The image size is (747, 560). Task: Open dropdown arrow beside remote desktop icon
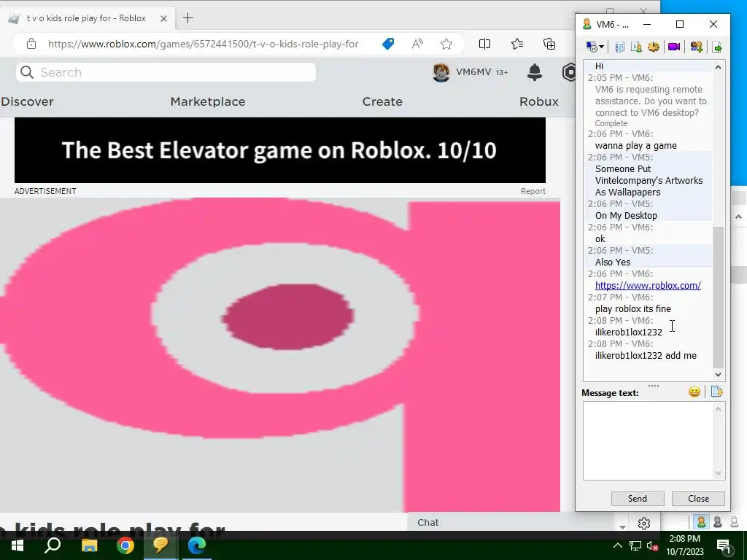602,47
